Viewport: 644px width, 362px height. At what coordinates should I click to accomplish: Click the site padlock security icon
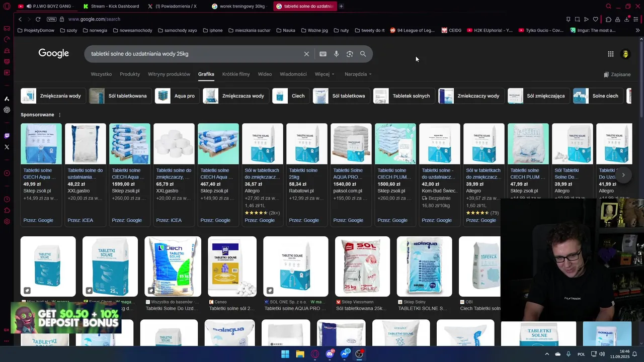point(62,19)
